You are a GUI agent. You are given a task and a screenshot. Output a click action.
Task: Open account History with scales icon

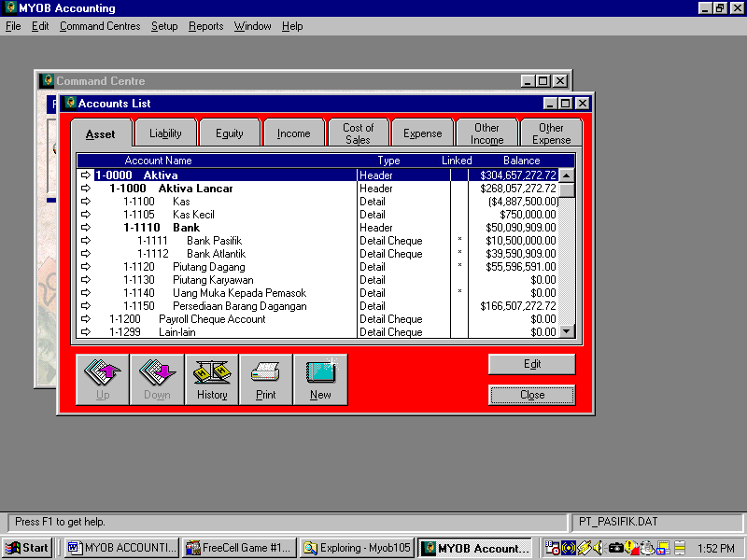(212, 380)
